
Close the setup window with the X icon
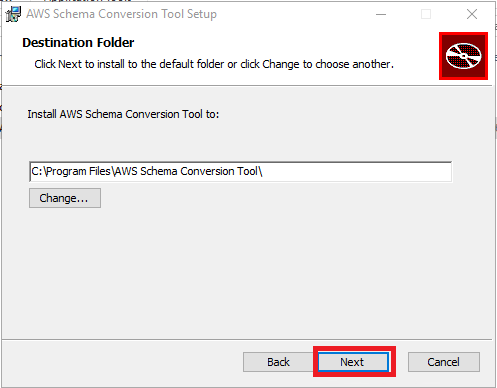coord(472,14)
